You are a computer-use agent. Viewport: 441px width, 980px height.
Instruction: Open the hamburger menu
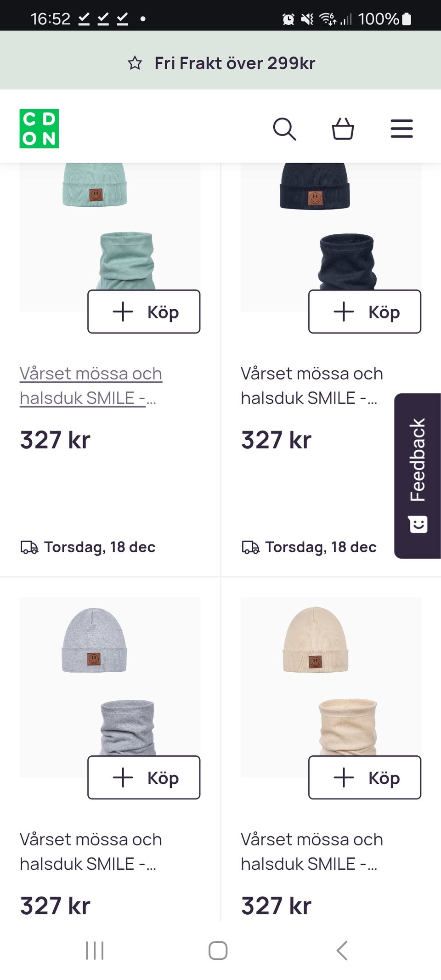(401, 129)
